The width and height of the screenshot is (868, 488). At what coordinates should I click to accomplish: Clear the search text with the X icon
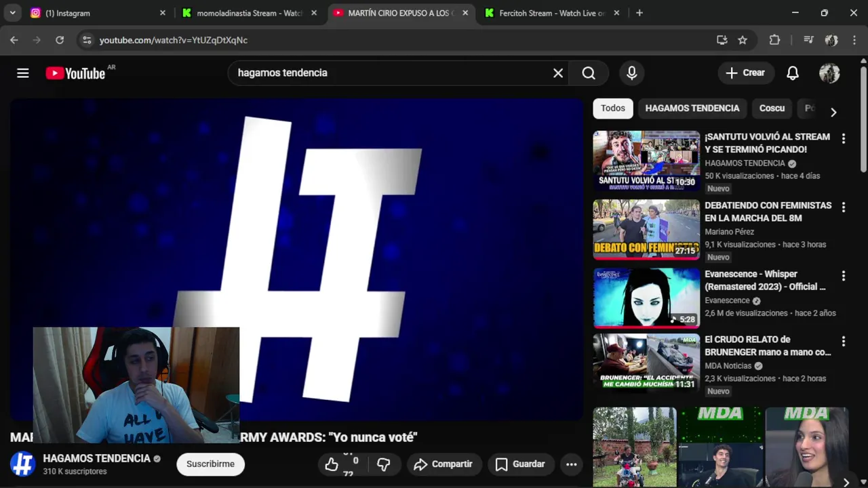(x=558, y=73)
